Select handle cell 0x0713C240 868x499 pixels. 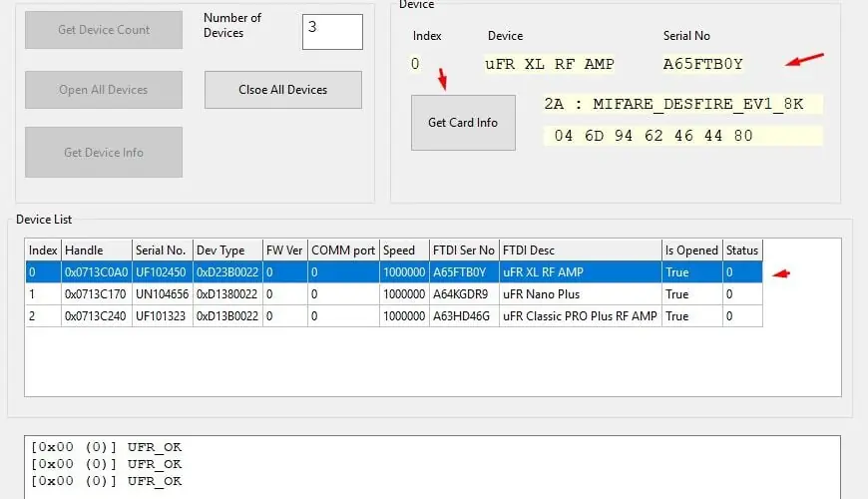click(97, 316)
